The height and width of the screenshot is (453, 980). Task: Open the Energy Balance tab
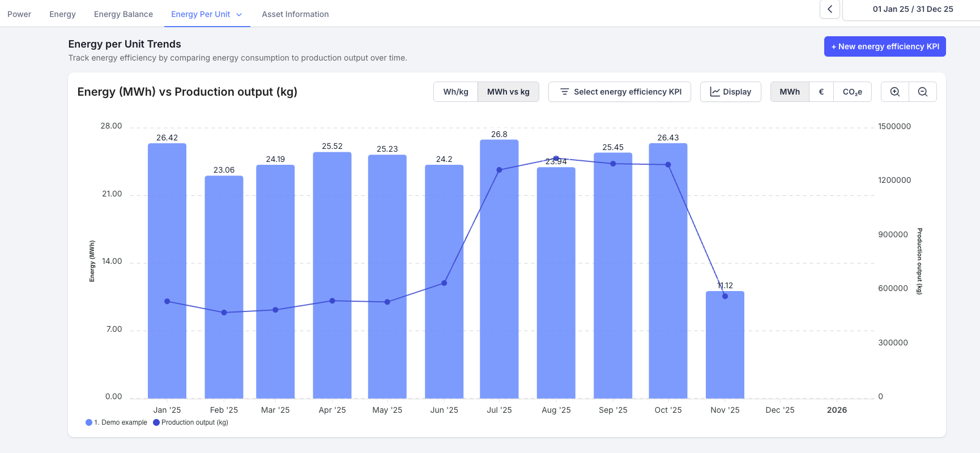click(x=123, y=14)
